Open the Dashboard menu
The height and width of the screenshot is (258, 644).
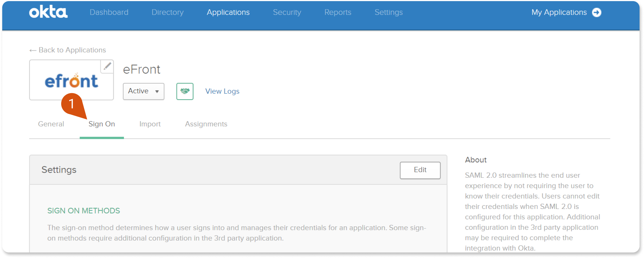tap(109, 12)
